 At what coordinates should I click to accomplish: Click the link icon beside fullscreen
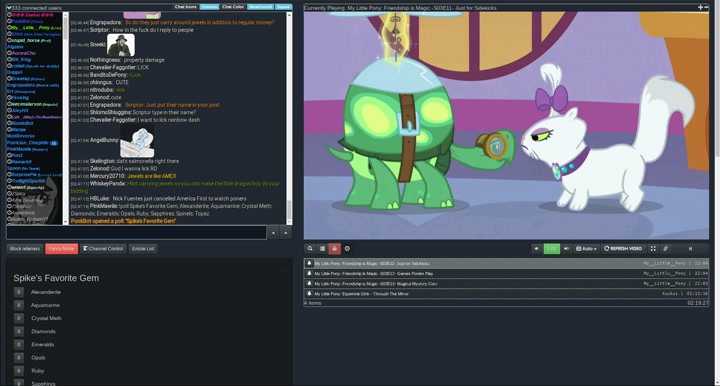click(x=665, y=249)
